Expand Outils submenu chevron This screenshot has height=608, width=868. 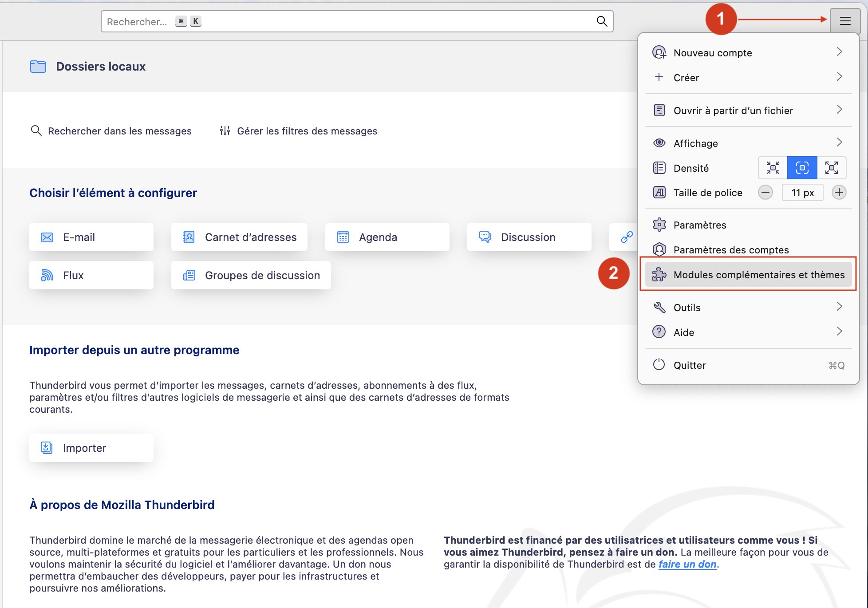pos(839,307)
